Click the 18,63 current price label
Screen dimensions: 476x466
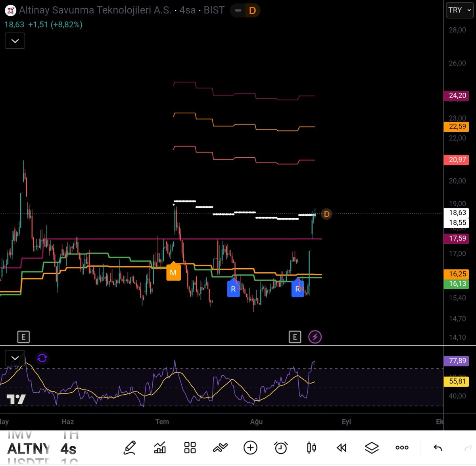(457, 213)
